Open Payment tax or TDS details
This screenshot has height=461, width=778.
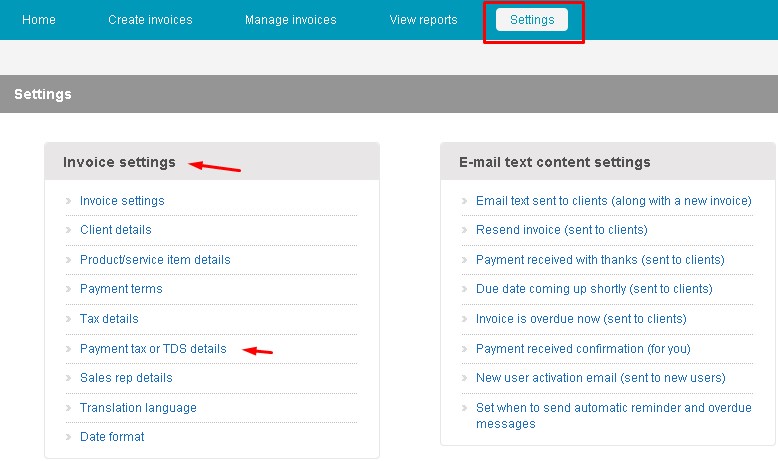pyautogui.click(x=153, y=349)
